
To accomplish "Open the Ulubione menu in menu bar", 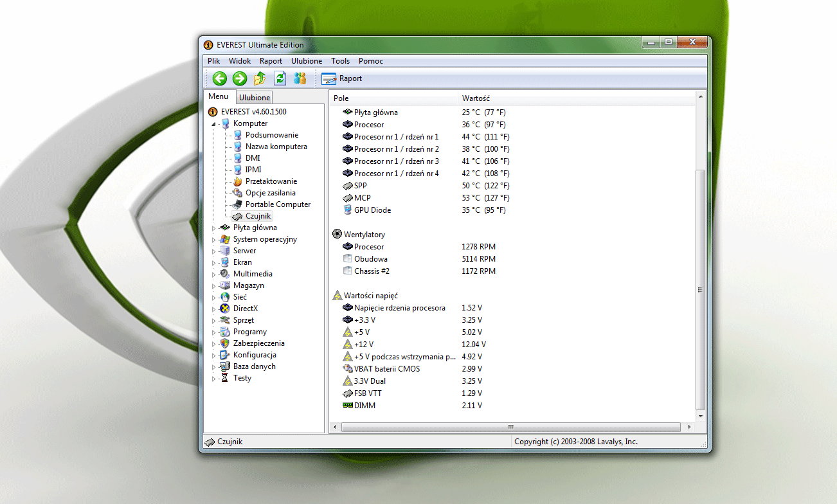I will pos(307,61).
